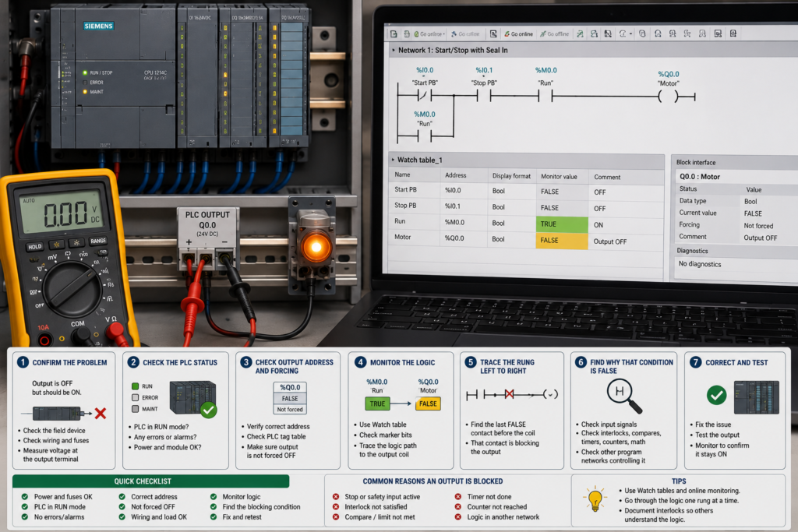Image resolution: width=798 pixels, height=532 pixels.
Task: Click the 'Q0.0 : Motor' title
Action: pos(700,177)
